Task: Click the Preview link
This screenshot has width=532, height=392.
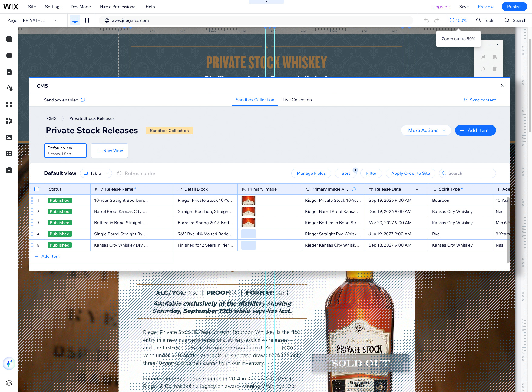Action: tap(486, 7)
